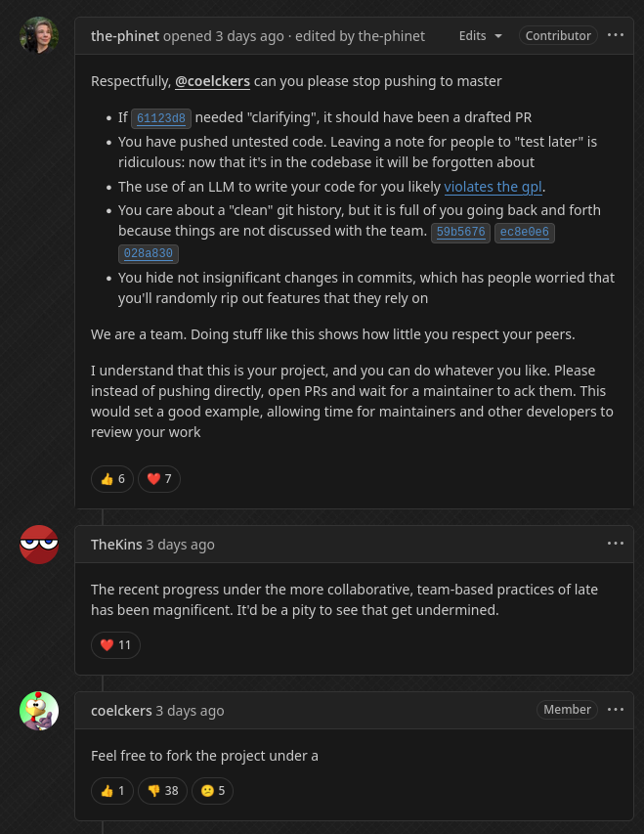This screenshot has width=644, height=834.
Task: Open coelckers bird avatar icon
Action: coord(39,711)
